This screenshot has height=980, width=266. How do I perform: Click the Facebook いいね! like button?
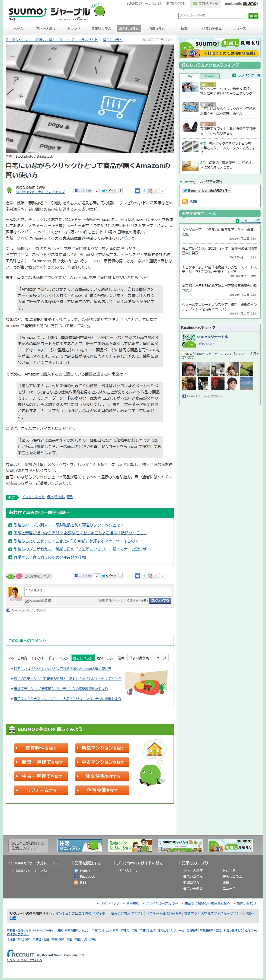(207, 344)
